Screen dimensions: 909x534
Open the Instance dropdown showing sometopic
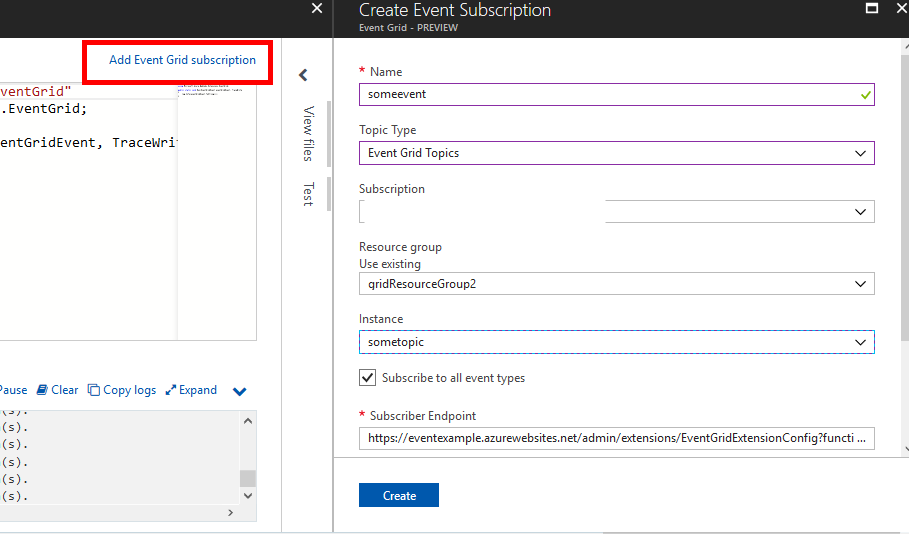point(616,342)
